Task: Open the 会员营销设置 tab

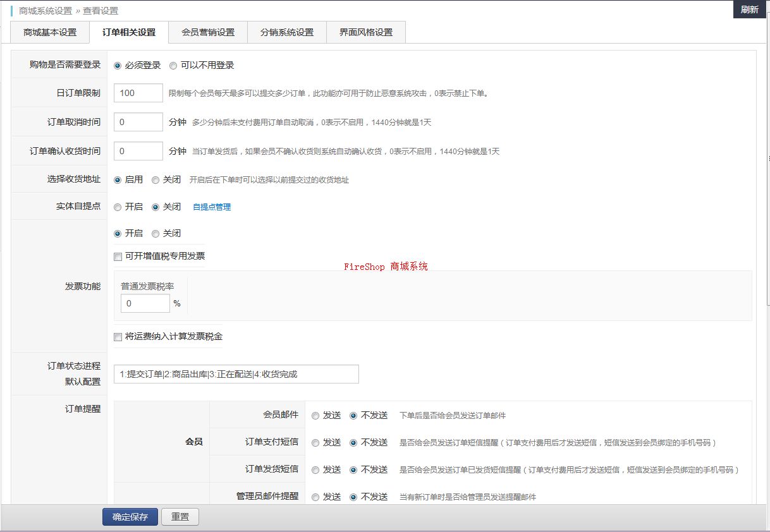Action: [208, 32]
